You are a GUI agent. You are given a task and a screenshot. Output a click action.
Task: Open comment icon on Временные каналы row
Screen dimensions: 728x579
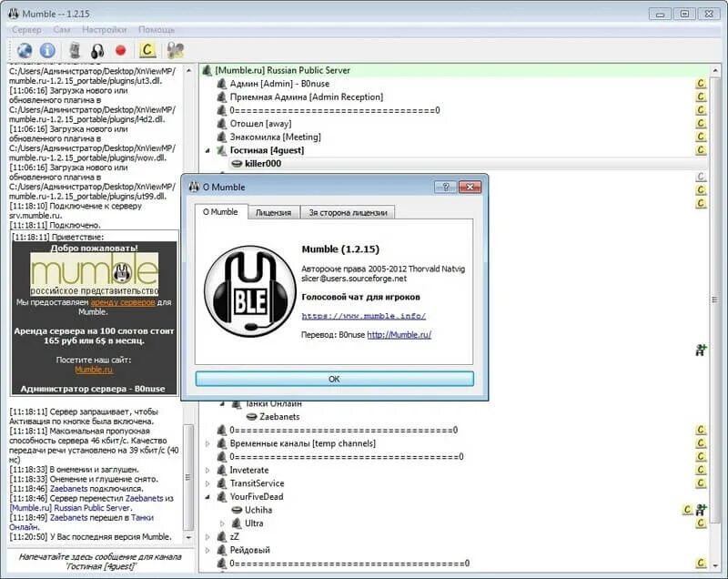pos(701,443)
